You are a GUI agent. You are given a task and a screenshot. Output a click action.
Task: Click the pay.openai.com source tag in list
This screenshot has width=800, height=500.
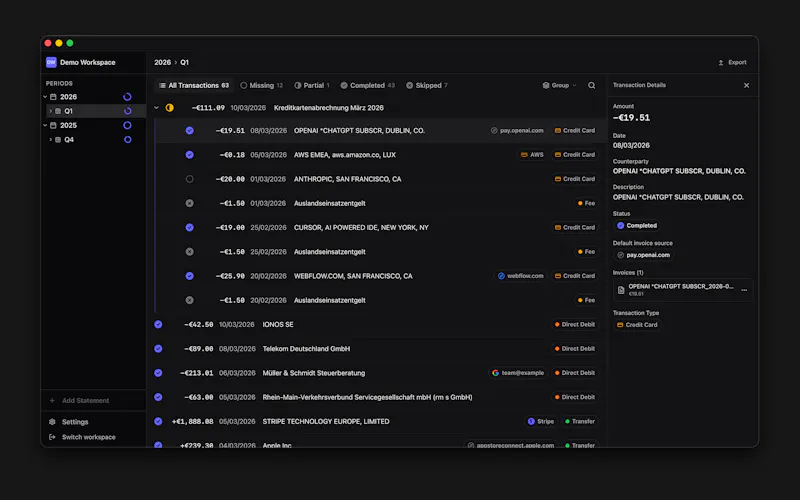pos(517,131)
